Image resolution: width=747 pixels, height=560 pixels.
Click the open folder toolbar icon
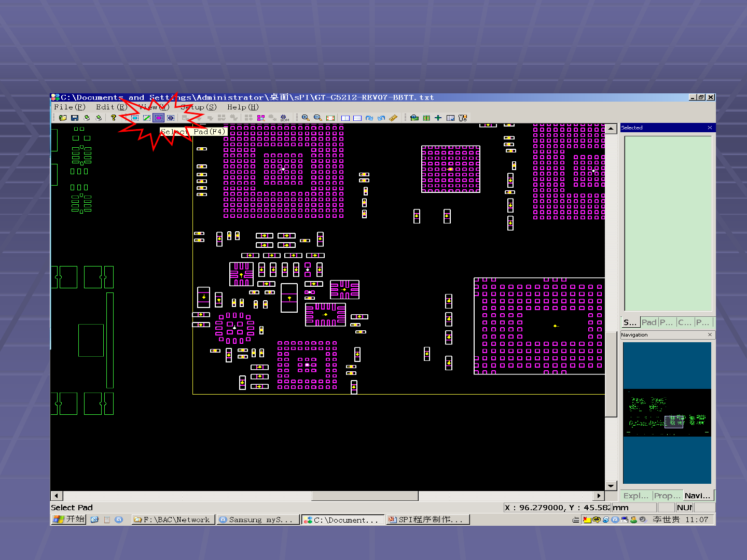(63, 118)
